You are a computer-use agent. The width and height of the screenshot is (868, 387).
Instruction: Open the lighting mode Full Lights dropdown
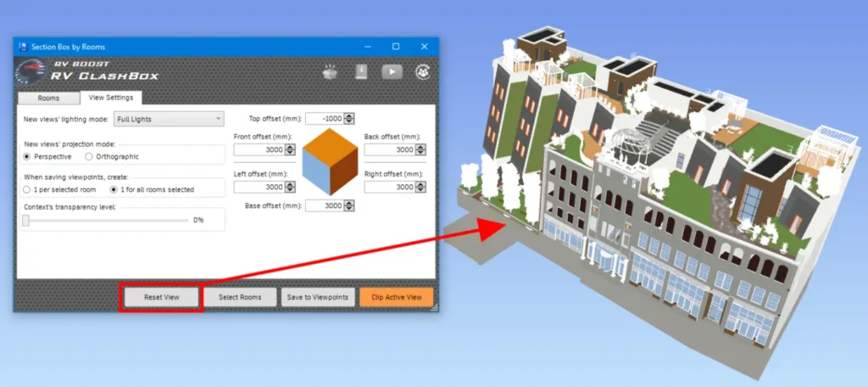[169, 119]
